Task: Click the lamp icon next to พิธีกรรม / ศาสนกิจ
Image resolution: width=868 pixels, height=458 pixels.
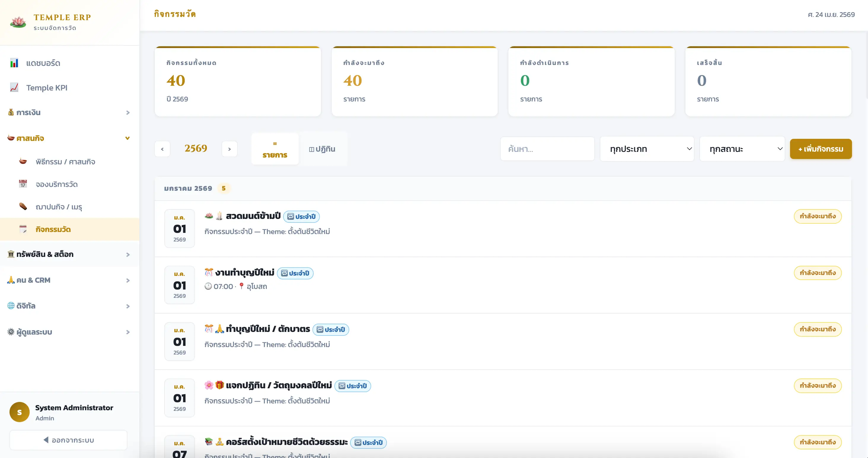Action: (x=23, y=162)
